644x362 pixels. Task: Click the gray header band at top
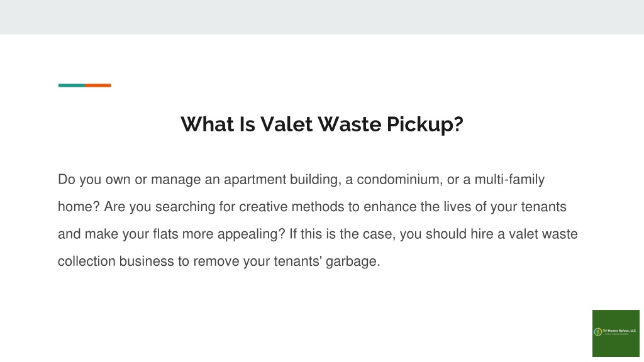(322, 17)
